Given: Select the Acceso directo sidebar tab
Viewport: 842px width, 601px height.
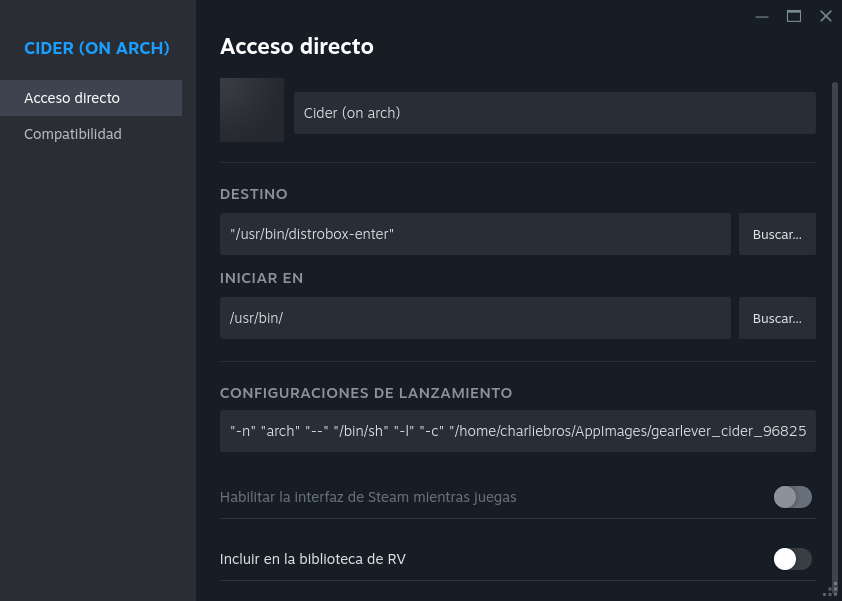Looking at the screenshot, I should [x=91, y=98].
